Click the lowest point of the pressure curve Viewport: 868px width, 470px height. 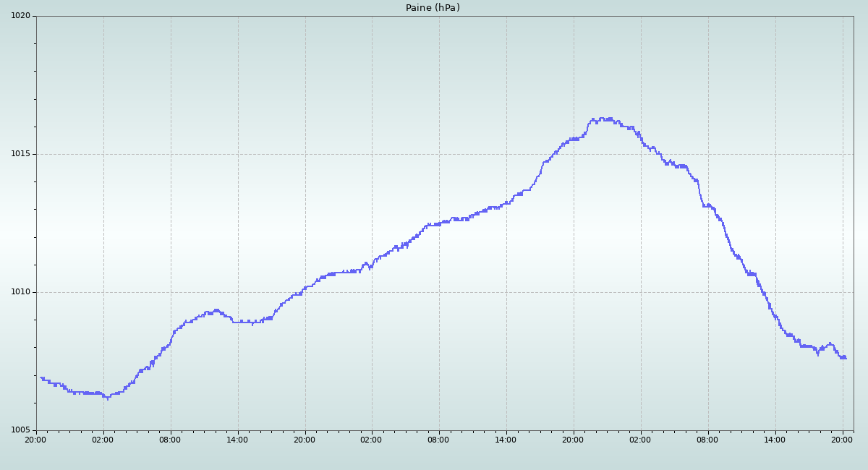point(107,398)
